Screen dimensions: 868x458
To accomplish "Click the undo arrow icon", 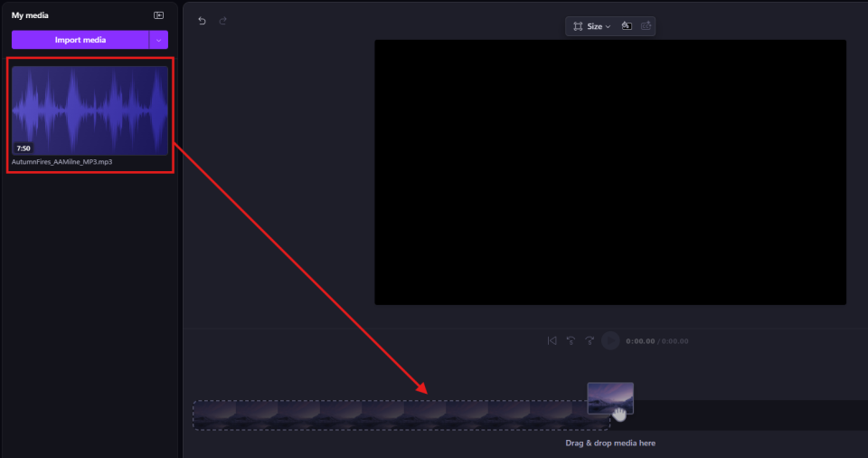I will tap(202, 21).
